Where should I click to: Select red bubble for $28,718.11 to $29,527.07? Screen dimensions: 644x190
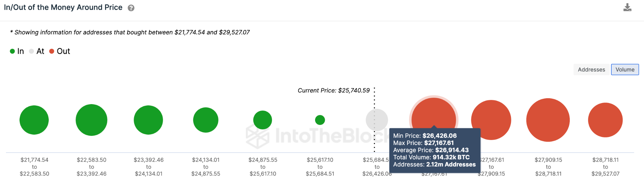[x=605, y=120]
